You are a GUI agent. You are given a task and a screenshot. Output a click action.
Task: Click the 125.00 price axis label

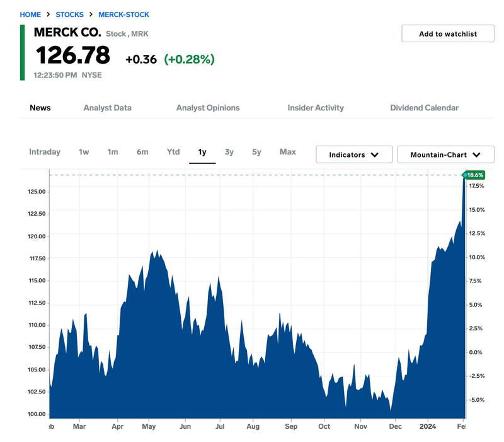[x=37, y=192]
